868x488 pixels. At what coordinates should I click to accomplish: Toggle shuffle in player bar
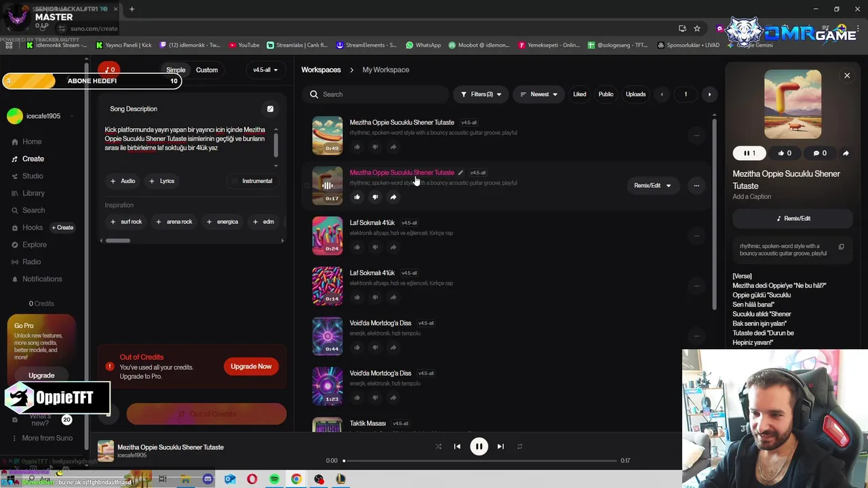(438, 447)
